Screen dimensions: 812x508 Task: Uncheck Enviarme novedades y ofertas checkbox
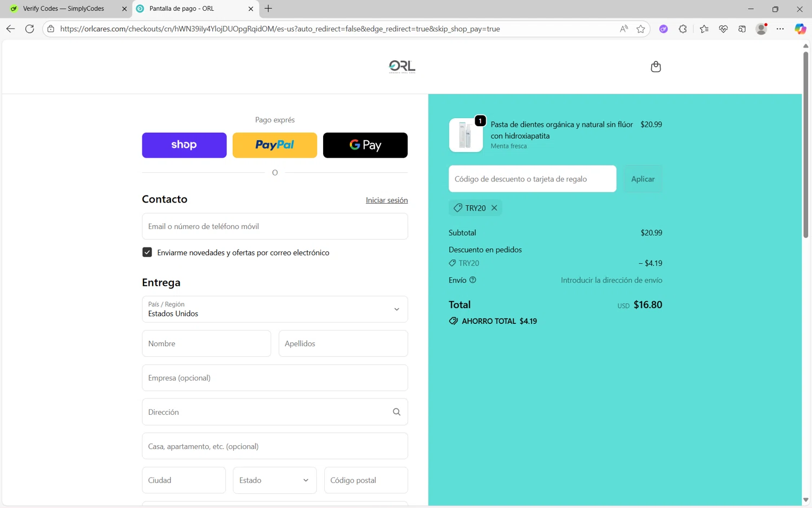(147, 252)
